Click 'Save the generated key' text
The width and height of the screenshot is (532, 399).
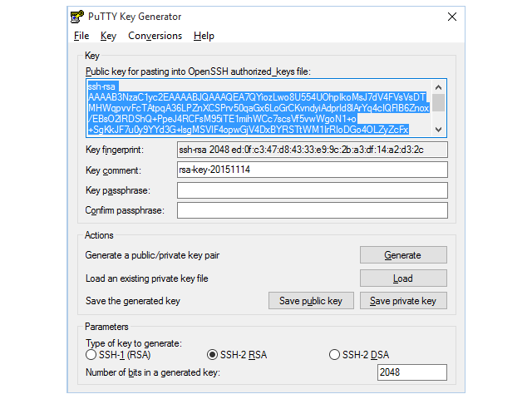click(133, 301)
